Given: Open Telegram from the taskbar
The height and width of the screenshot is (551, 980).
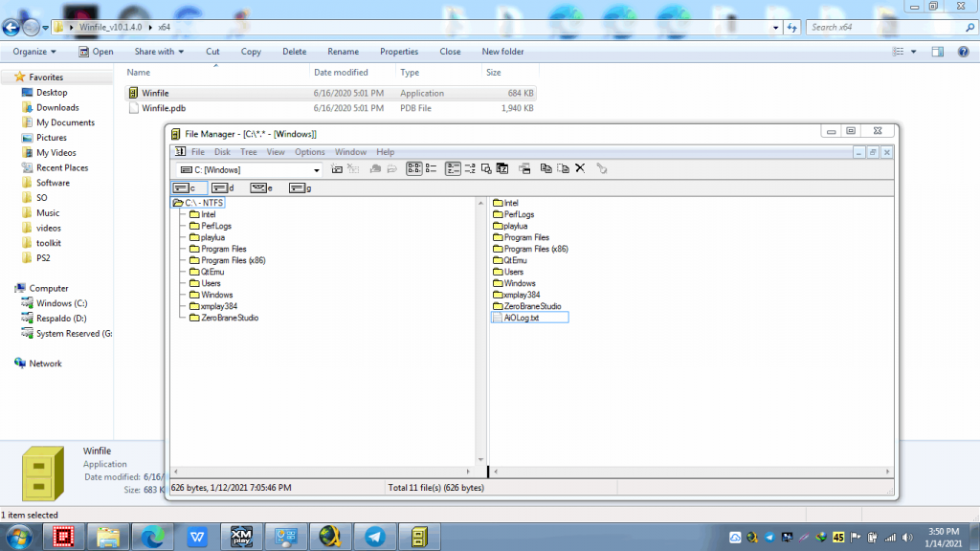Looking at the screenshot, I should [x=375, y=537].
